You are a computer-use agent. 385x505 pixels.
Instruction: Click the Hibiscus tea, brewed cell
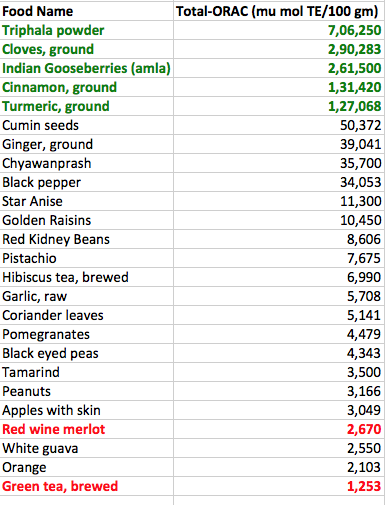87,277
